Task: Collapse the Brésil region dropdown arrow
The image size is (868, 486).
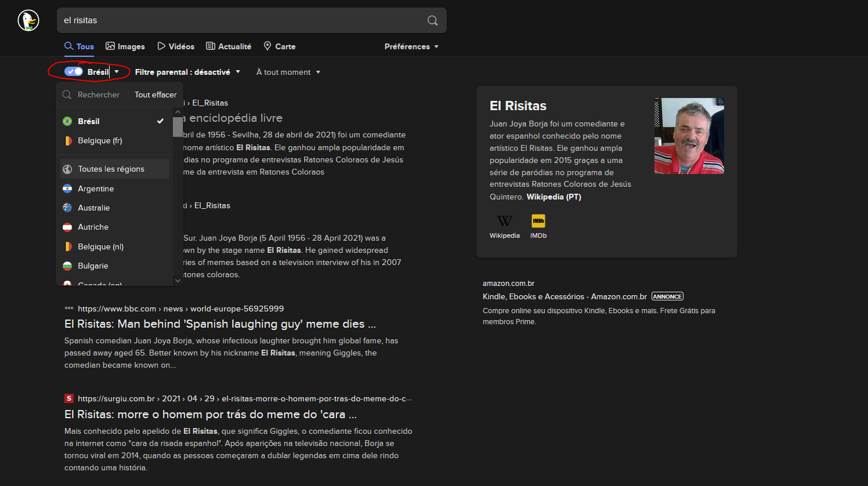Action: coord(117,72)
